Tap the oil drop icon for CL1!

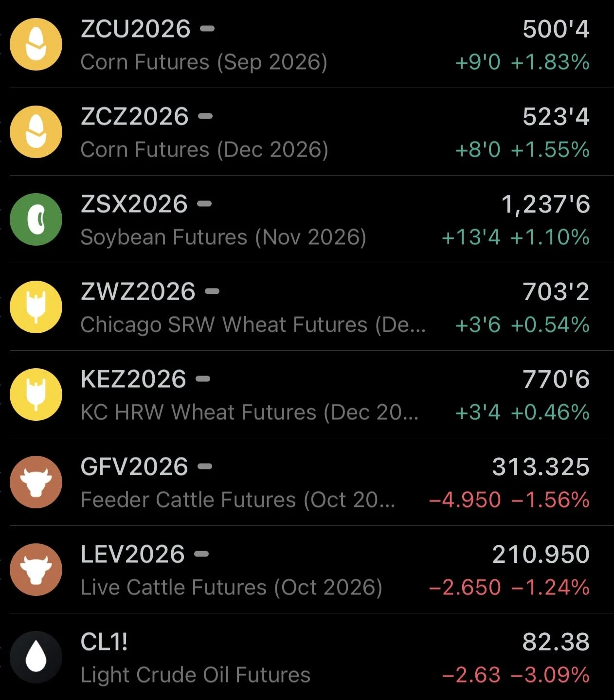(x=36, y=657)
